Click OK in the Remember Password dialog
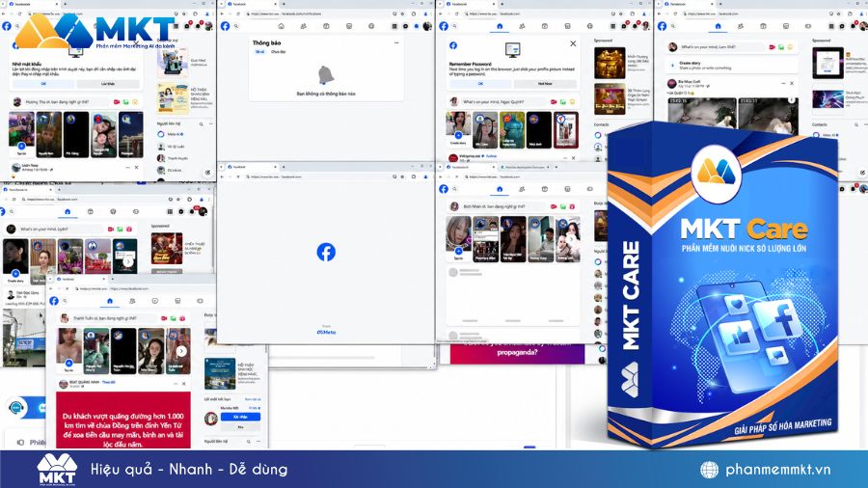 [480, 84]
